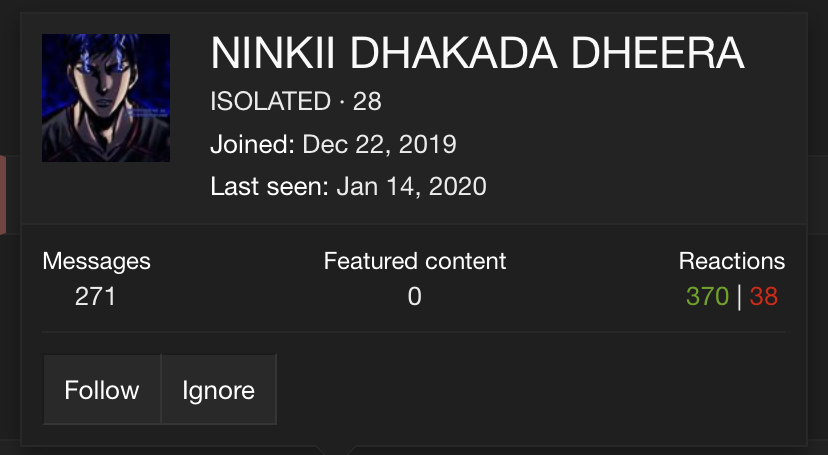The image size is (828, 455).
Task: Click the red 38 negative reactions
Action: point(764,296)
